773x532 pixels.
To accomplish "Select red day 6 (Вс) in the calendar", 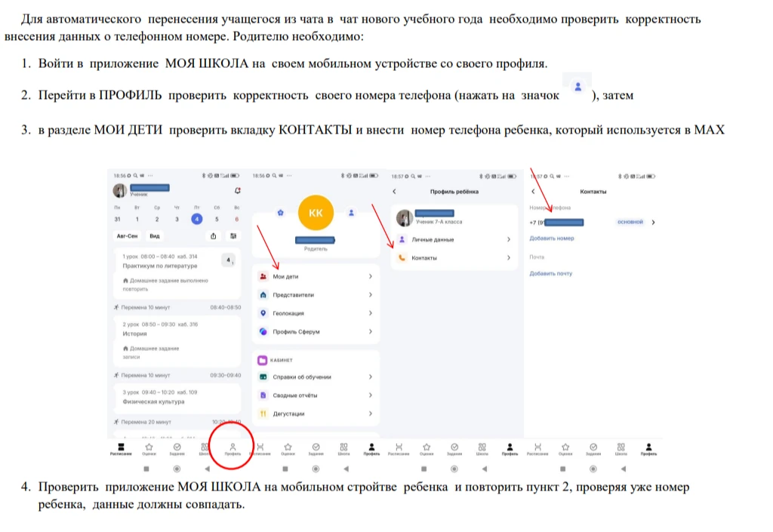I will [x=236, y=219].
